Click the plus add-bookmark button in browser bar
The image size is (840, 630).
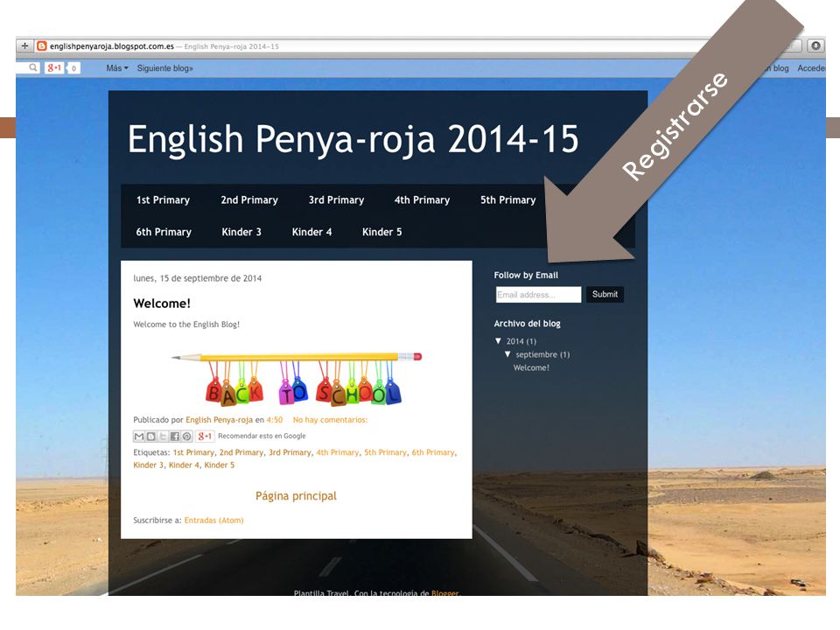[24, 46]
